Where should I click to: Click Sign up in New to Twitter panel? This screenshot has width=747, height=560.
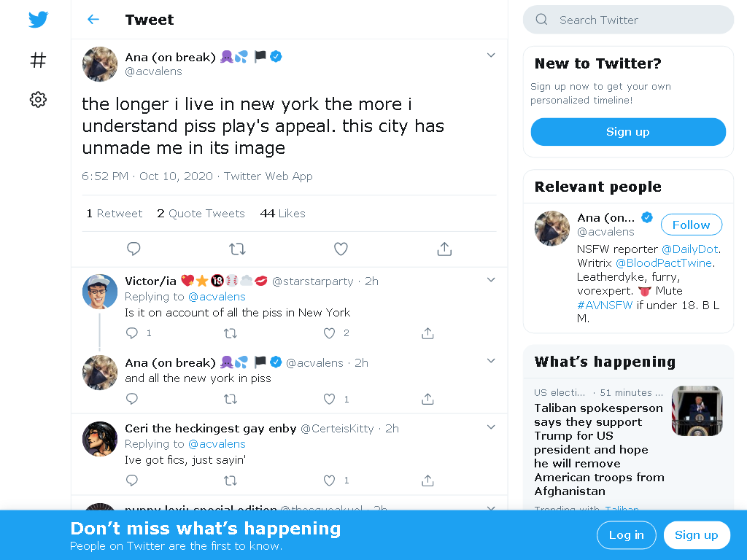pos(627,132)
